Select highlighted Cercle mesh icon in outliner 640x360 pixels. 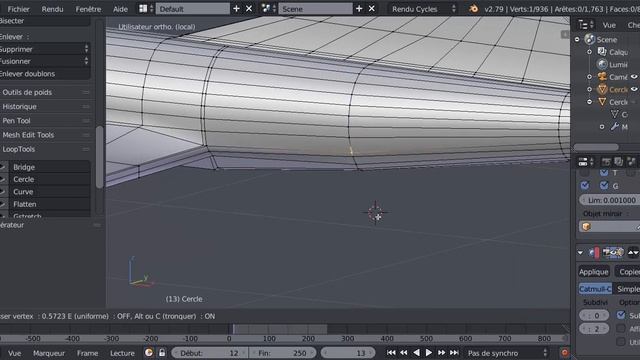coord(602,89)
